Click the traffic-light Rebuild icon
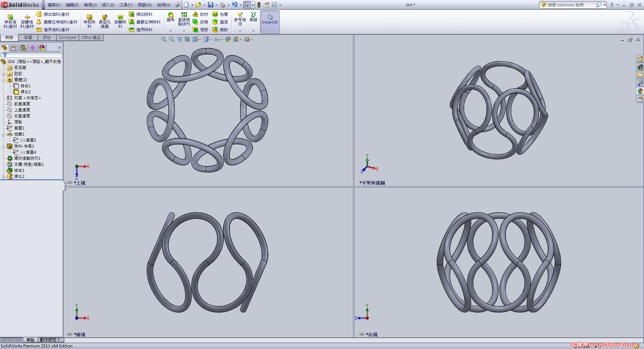Viewport: 644px width, 349px height. click(x=259, y=5)
